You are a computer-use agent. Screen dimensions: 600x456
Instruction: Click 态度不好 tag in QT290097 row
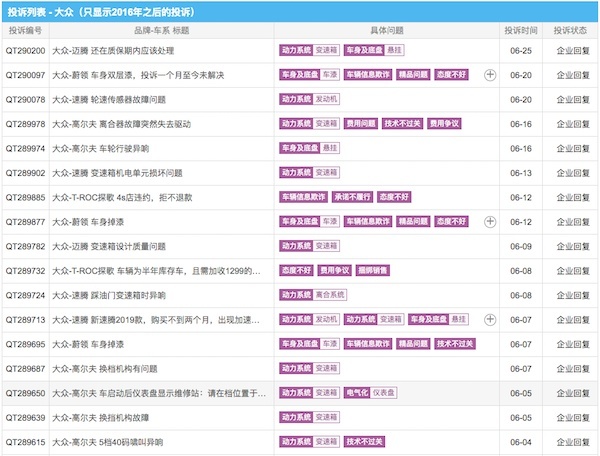(x=451, y=75)
